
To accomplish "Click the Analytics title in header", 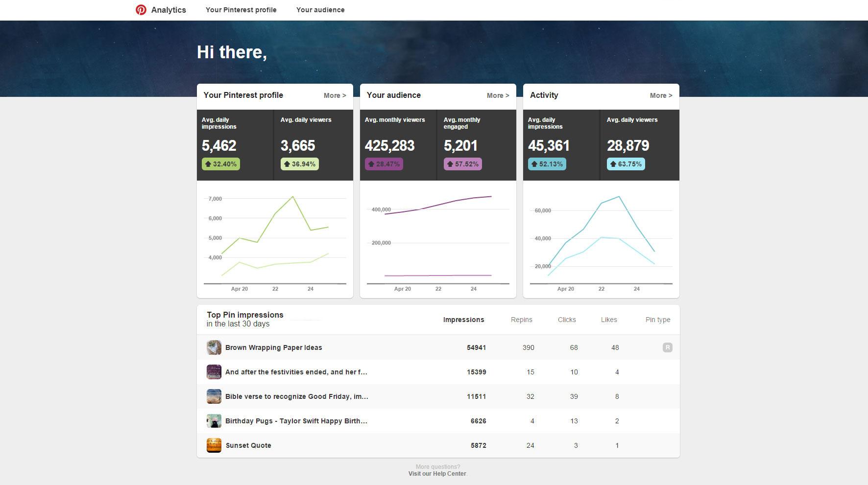I will pyautogui.click(x=169, y=10).
